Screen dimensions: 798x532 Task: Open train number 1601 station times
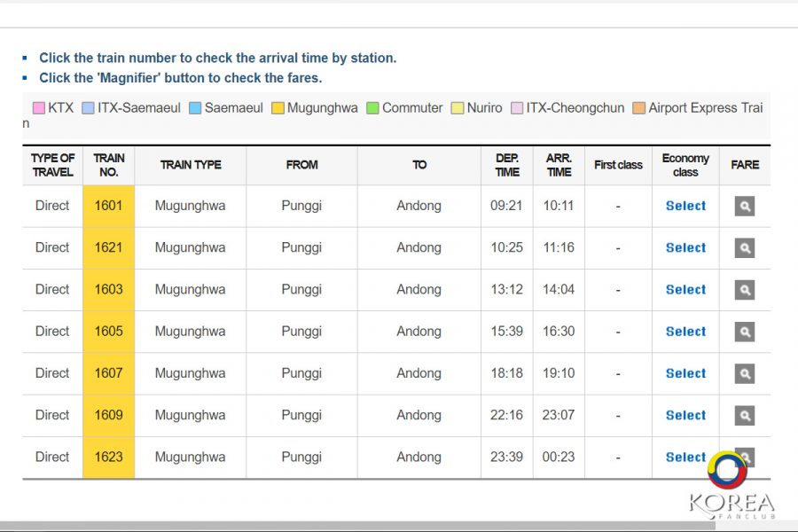click(x=108, y=206)
